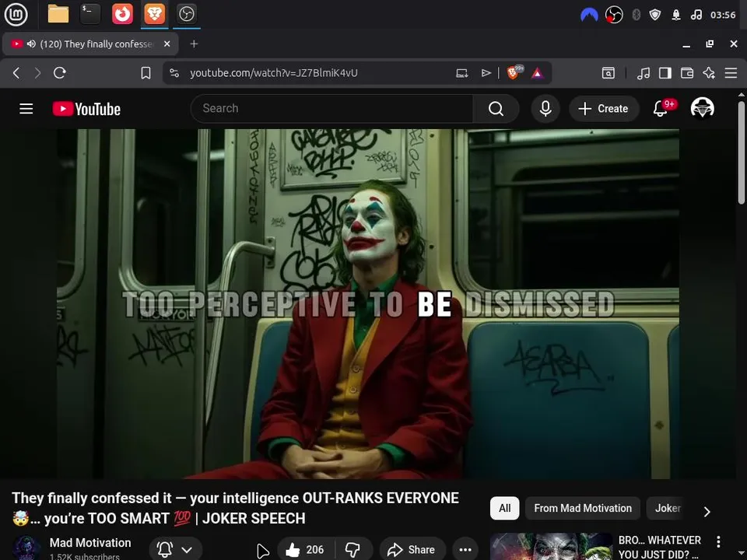Viewport: 747px width, 560px height.
Task: Click the video player to pause
Action: point(368,304)
